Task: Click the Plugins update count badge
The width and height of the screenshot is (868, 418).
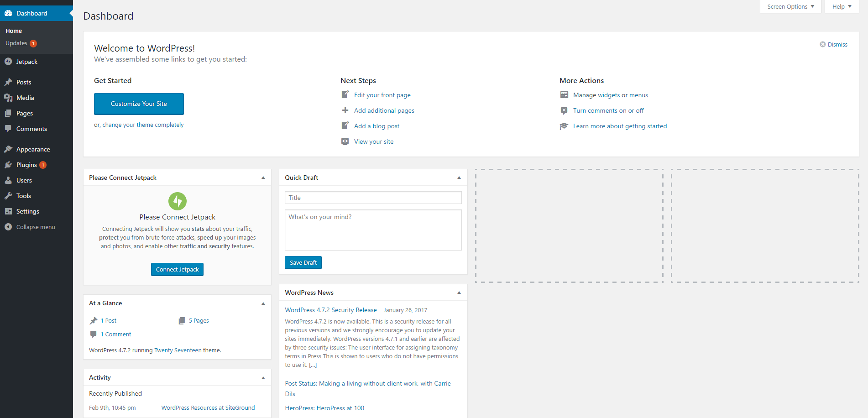Action: tap(43, 165)
